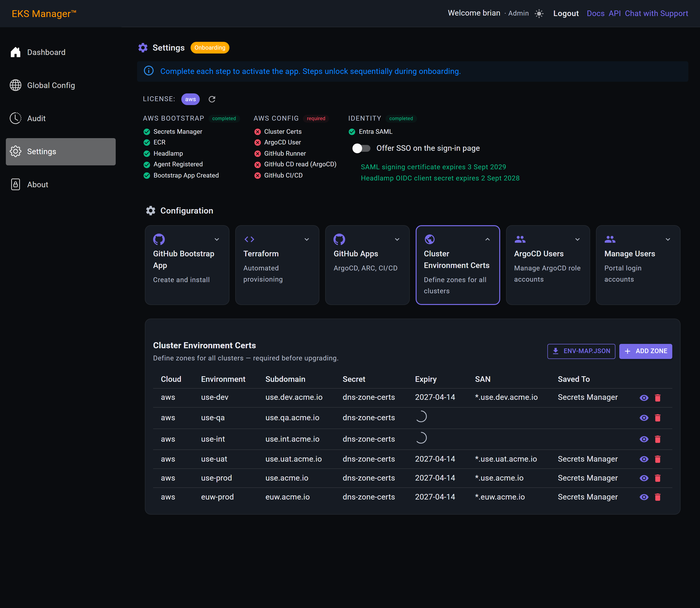This screenshot has width=700, height=608.
Task: Click the Audit clock icon
Action: 16,118
